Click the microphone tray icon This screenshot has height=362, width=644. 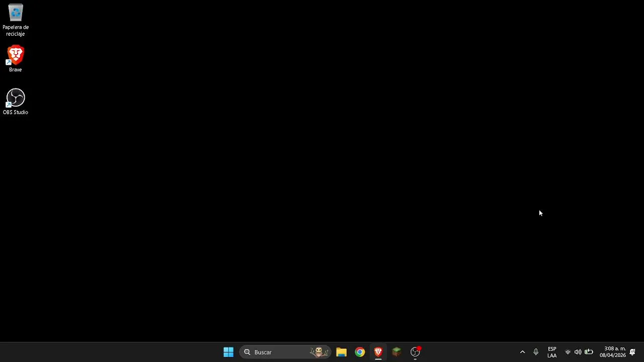click(536, 352)
